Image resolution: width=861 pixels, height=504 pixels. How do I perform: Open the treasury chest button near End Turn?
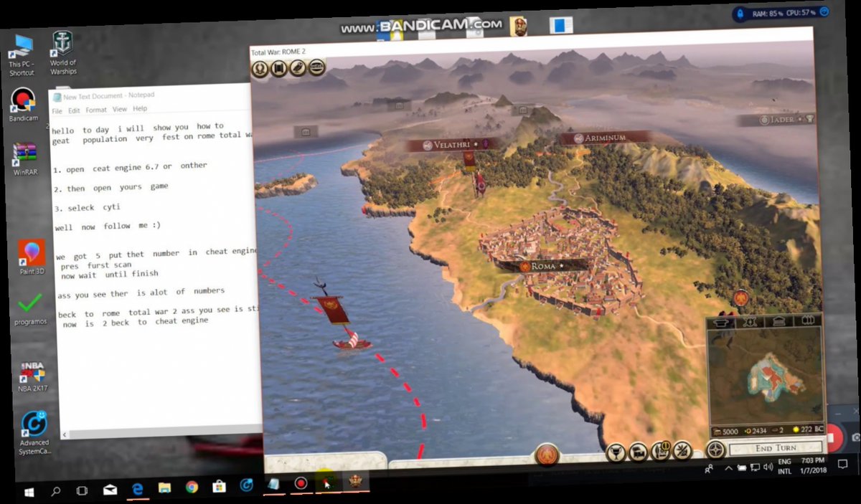pyautogui.click(x=638, y=452)
